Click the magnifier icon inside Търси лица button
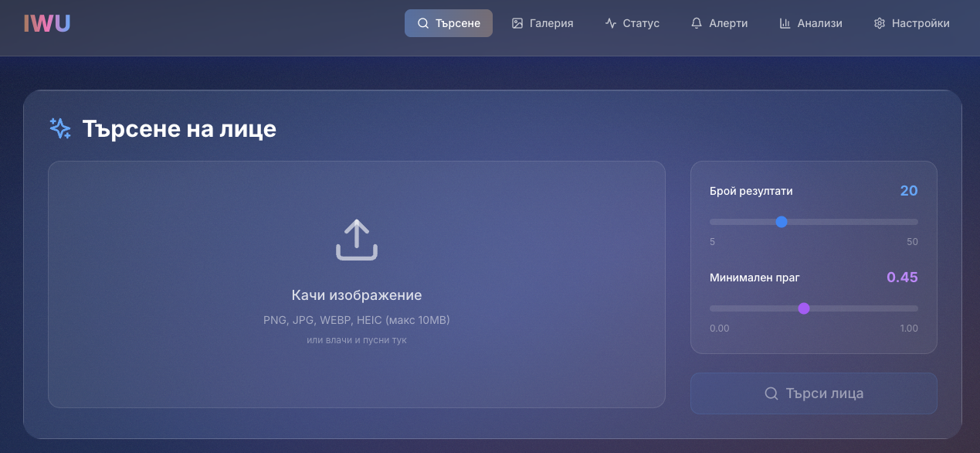Screen dimensions: 980x453 (771, 393)
